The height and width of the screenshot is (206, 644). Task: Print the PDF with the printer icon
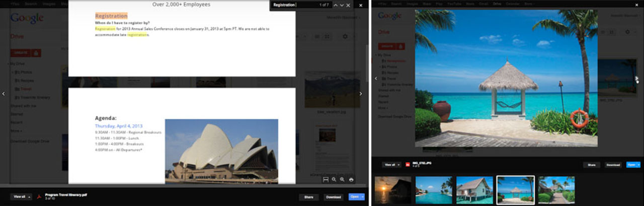tap(351, 179)
